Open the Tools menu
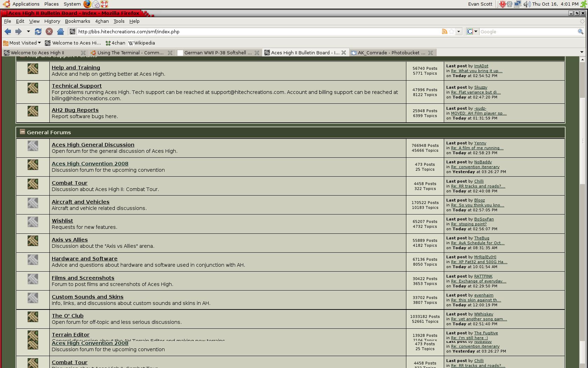Image resolution: width=588 pixels, height=368 pixels. click(x=119, y=21)
